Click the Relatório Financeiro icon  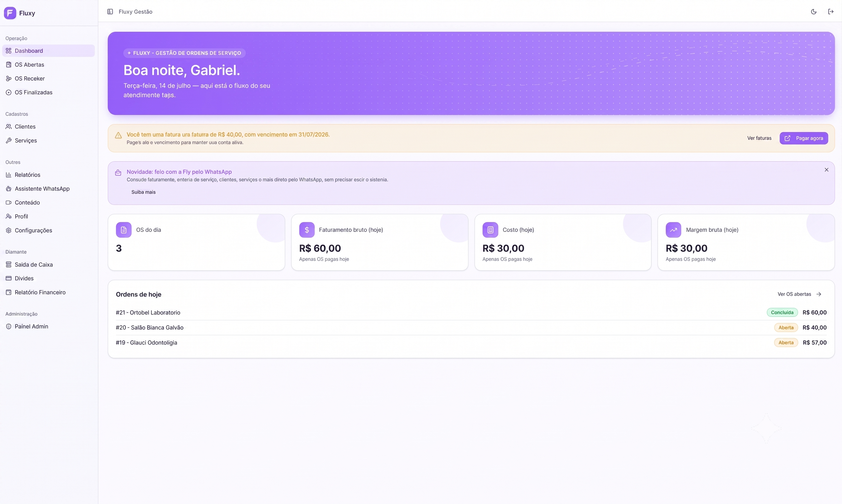(9, 292)
